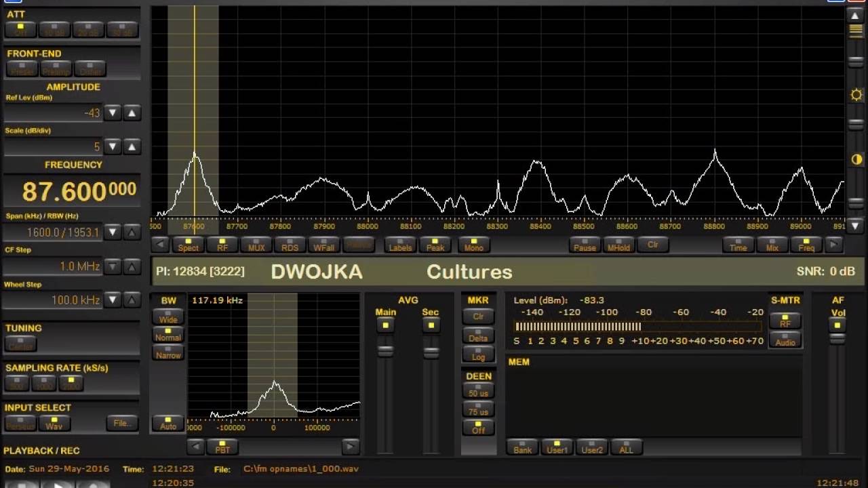The image size is (868, 488).
Task: Select the 1000 kS/s sampling rate
Action: pyautogui.click(x=44, y=383)
